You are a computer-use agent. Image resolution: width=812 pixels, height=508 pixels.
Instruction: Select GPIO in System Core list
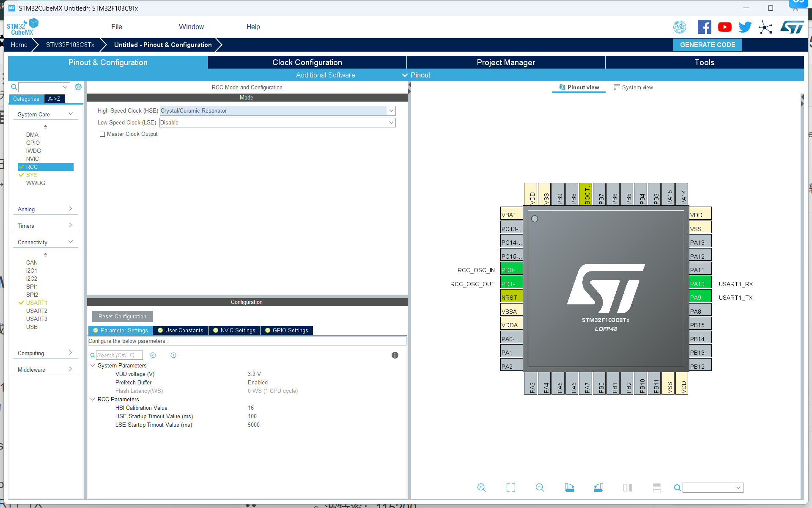point(33,143)
